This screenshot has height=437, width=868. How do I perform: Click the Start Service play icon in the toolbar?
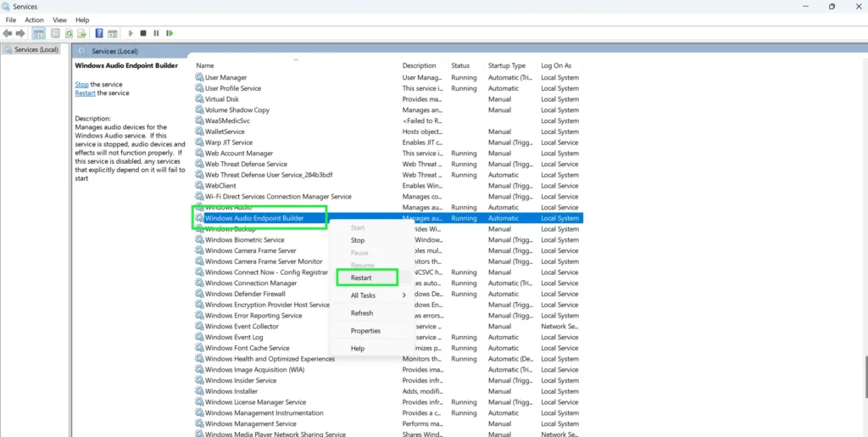[131, 33]
